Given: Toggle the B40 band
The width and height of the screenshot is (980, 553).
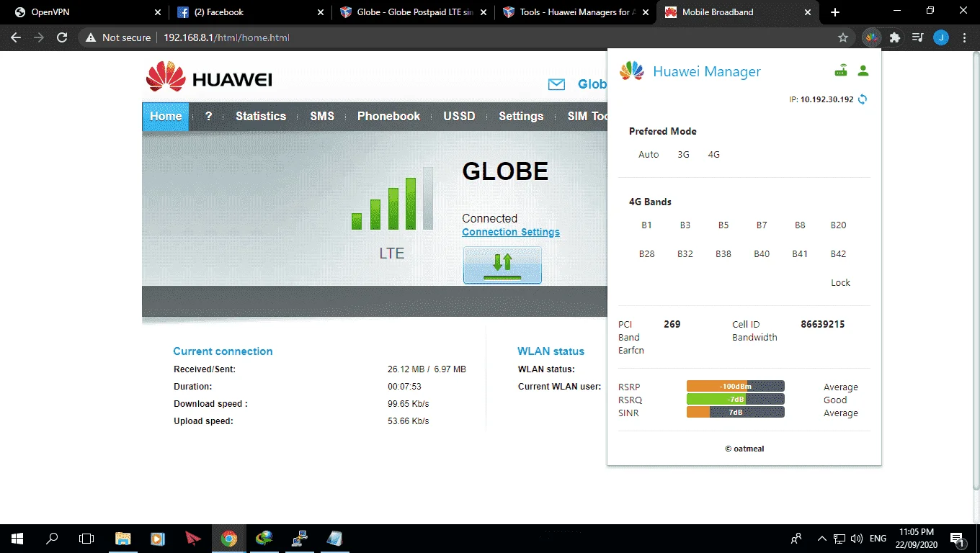Looking at the screenshot, I should pyautogui.click(x=762, y=254).
